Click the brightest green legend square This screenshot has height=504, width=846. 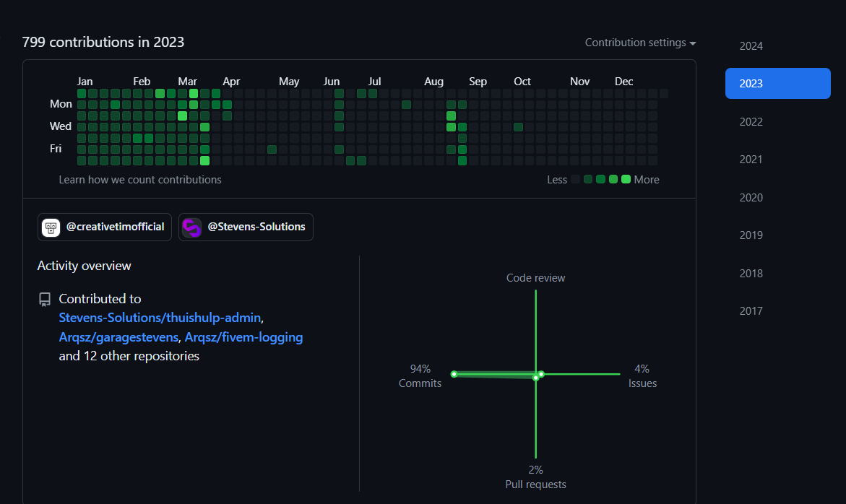626,179
